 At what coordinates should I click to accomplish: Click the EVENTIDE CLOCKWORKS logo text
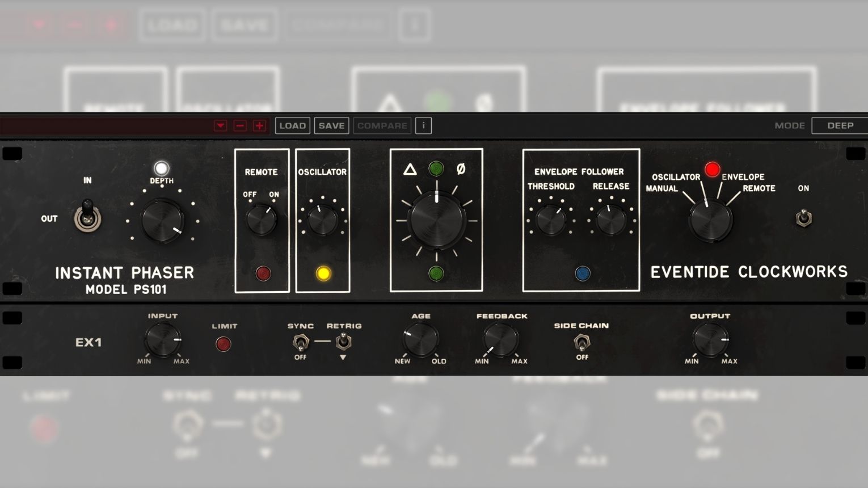(x=749, y=272)
